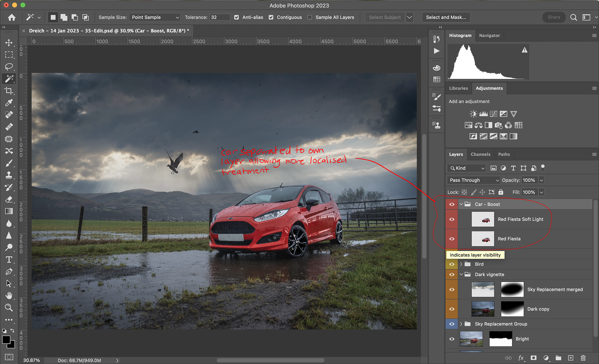The width and height of the screenshot is (599, 364).
Task: Expand the Bird group
Action: pos(461,264)
